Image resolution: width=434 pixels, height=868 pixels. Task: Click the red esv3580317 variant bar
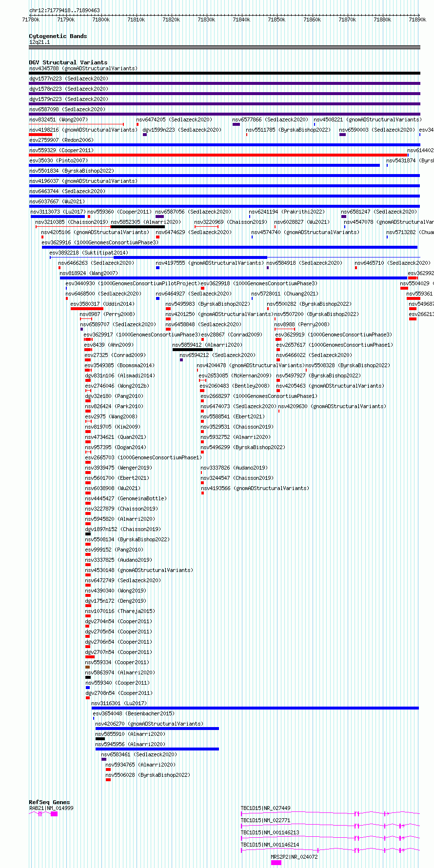coord(87,309)
